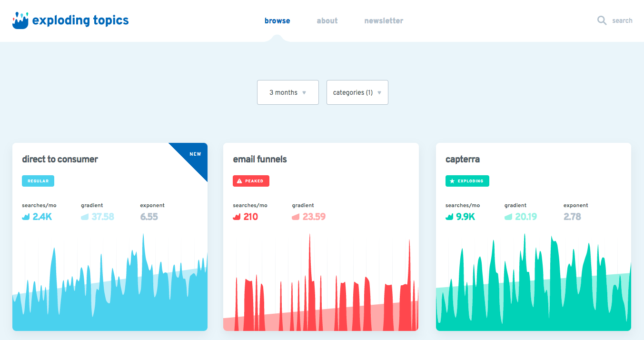Click the search magnifier icon
The width and height of the screenshot is (644, 340).
point(602,20)
